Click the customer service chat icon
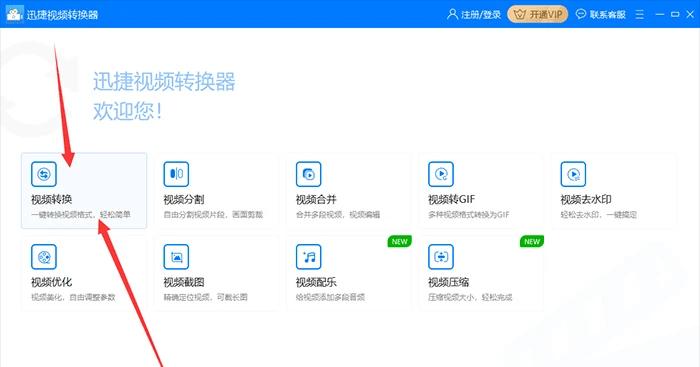The image size is (700, 367). (x=580, y=14)
